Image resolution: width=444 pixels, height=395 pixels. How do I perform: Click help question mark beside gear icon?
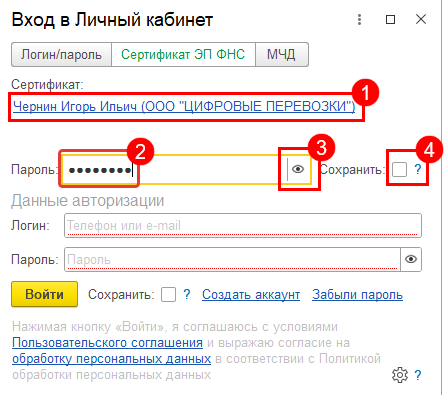pos(418,375)
